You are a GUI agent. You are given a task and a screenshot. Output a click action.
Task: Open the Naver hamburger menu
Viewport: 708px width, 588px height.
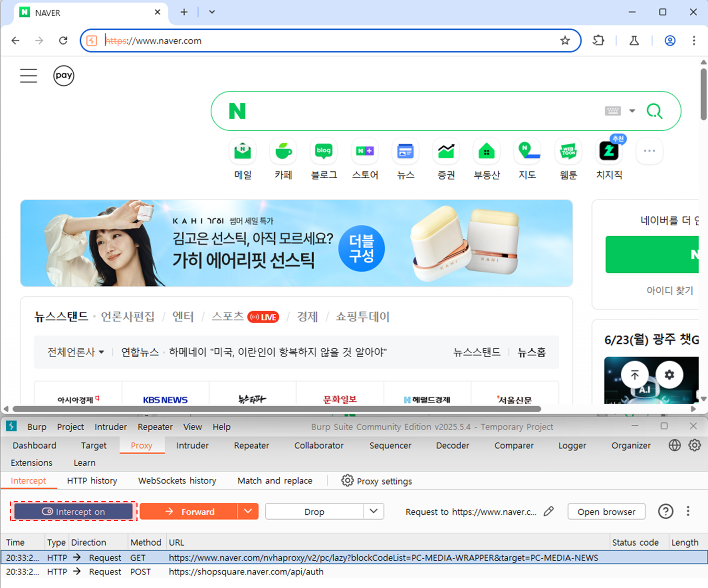pyautogui.click(x=29, y=76)
